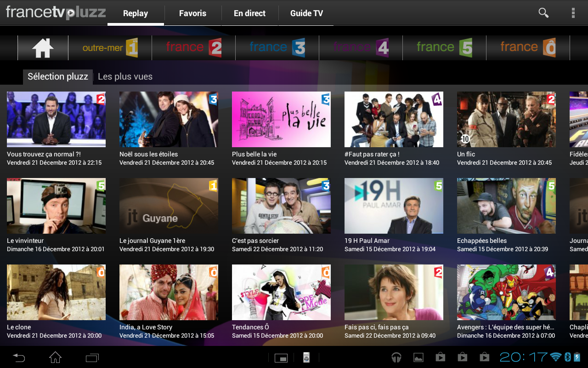588x368 pixels.
Task: Play the Noël sous les étoiles thumbnail
Action: (169, 120)
